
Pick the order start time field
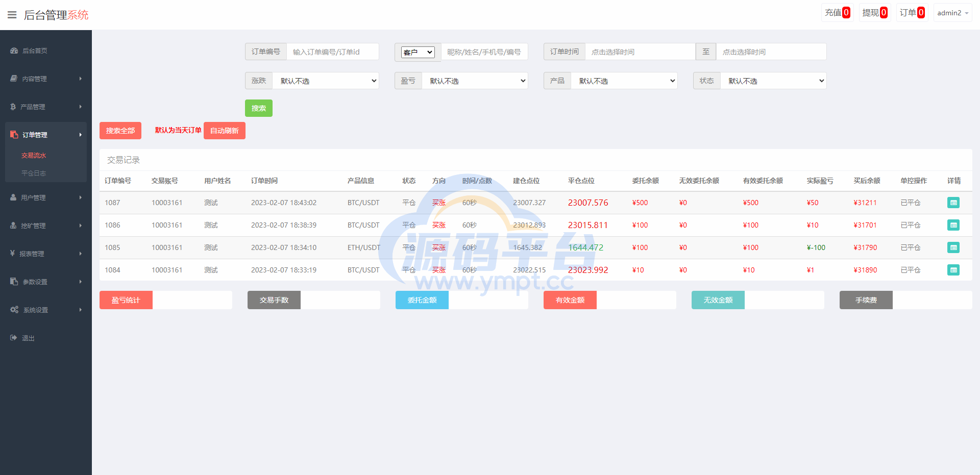click(640, 52)
